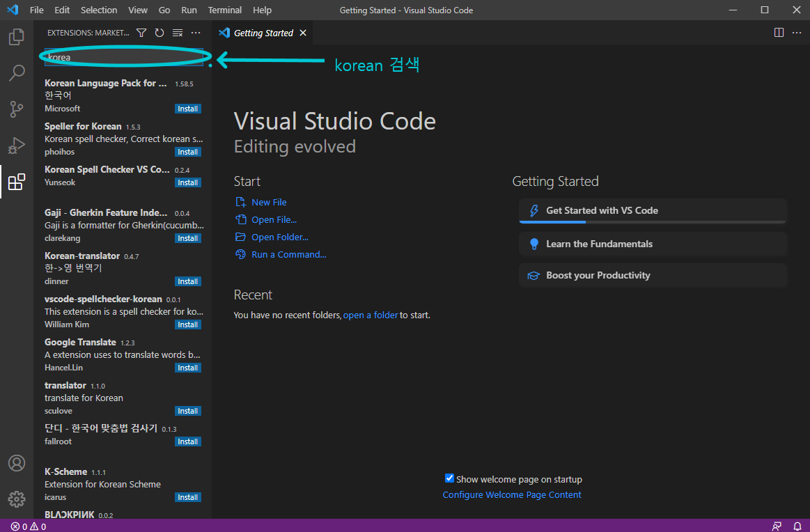Install Korean Language Pack by Microsoft

[x=187, y=109]
